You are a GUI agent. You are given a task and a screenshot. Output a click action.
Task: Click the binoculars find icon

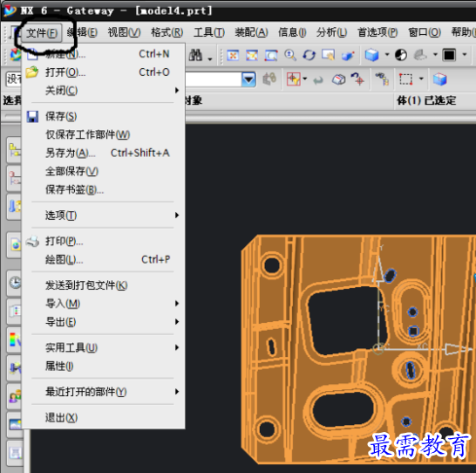click(196, 55)
